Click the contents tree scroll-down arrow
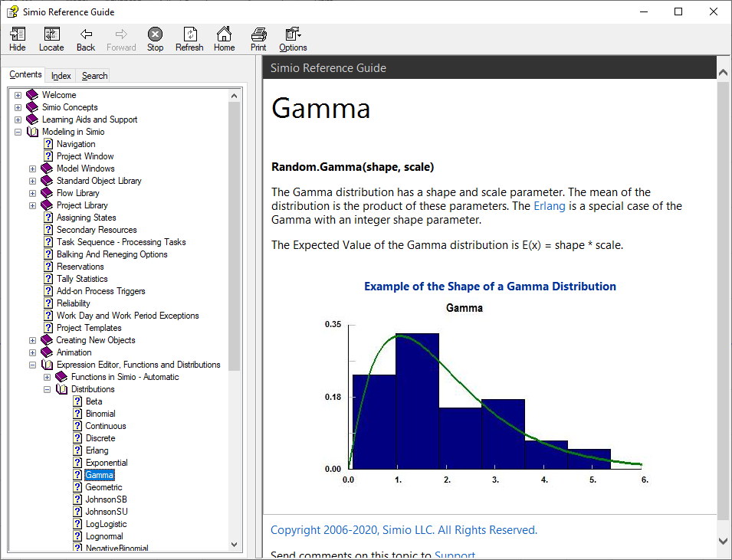The image size is (732, 560). 235,545
